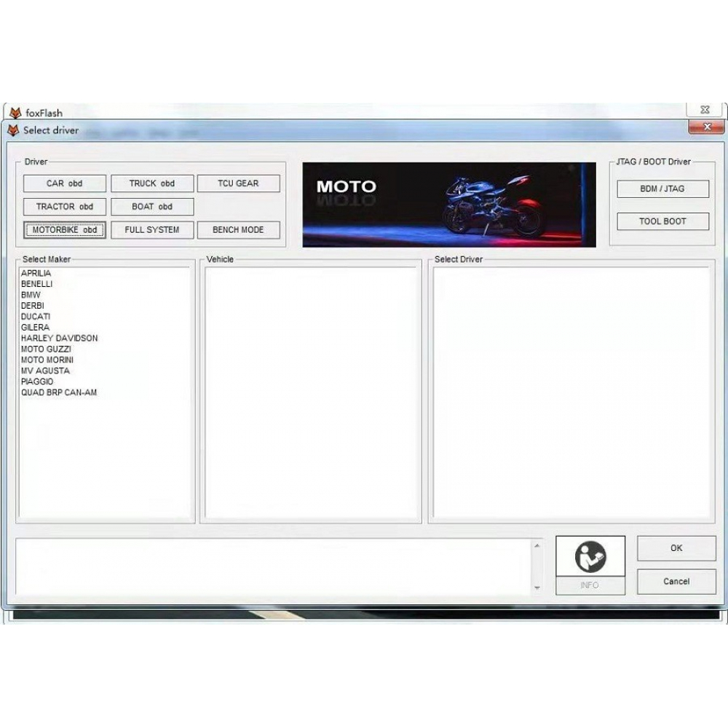The height and width of the screenshot is (728, 728).
Task: Pick the TRACTOR obd driver
Action: click(65, 207)
